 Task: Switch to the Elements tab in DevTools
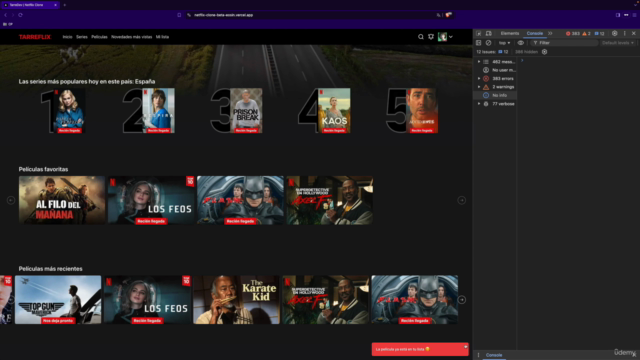click(510, 33)
